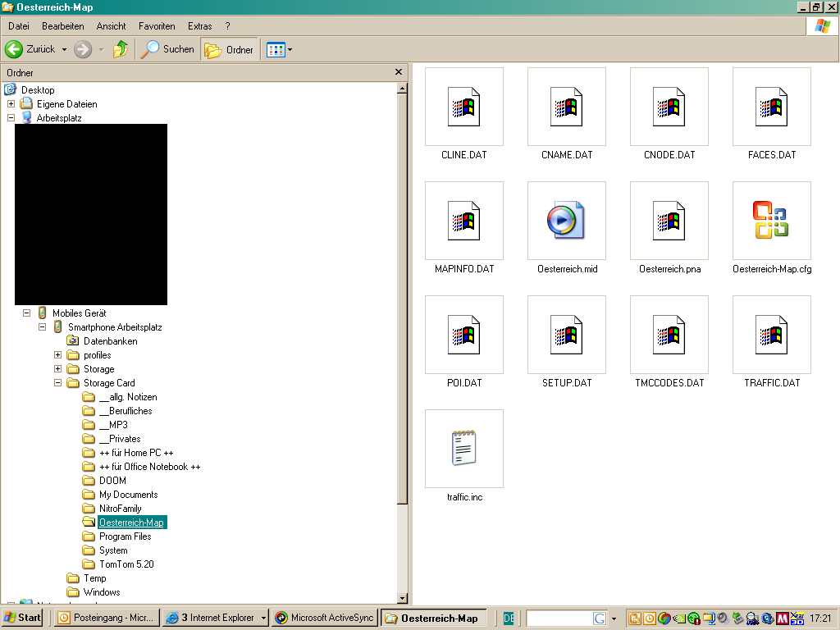Click the DE language indicator in taskbar
The height and width of the screenshot is (630, 840).
click(x=509, y=619)
